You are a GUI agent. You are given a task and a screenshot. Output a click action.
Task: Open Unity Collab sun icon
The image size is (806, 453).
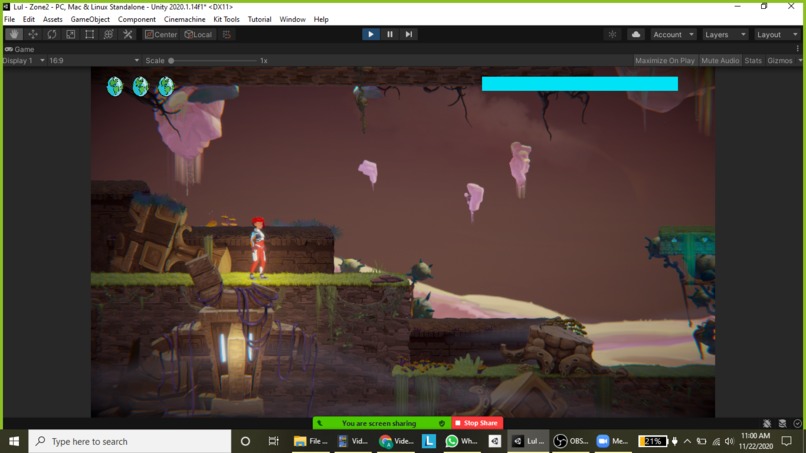click(x=612, y=34)
